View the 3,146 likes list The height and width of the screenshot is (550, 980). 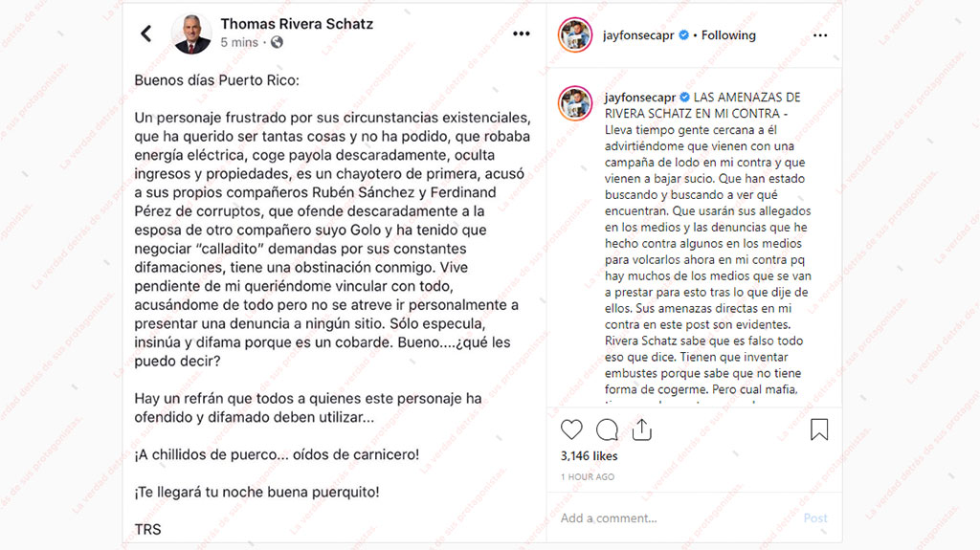tap(590, 456)
